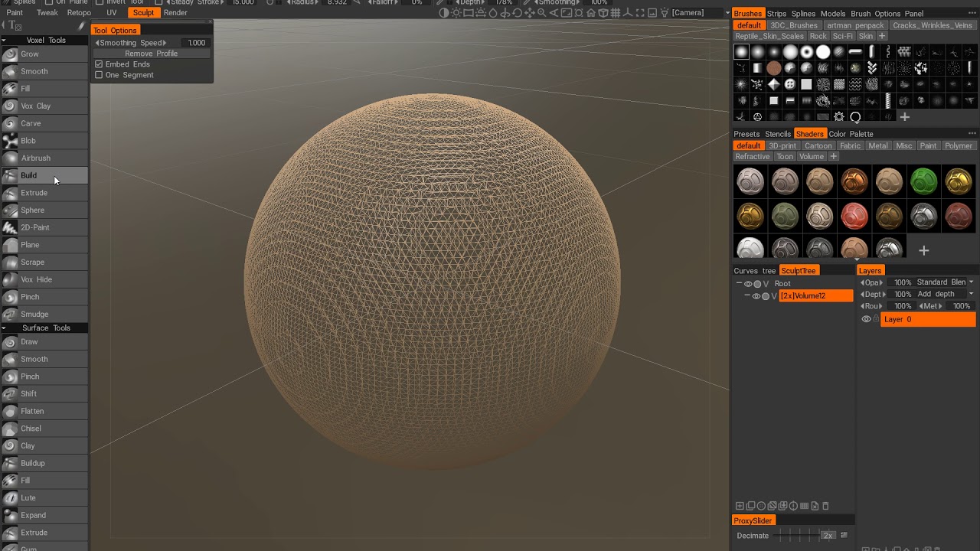Choose the surface Draw tool

[44, 342]
